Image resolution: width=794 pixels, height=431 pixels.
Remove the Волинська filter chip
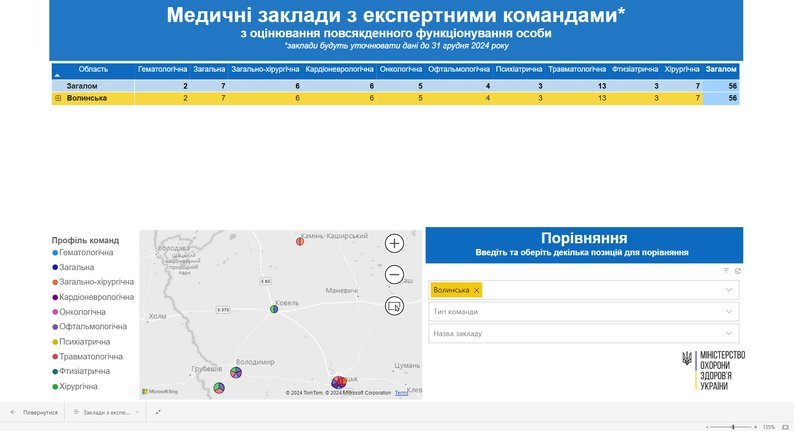477,290
